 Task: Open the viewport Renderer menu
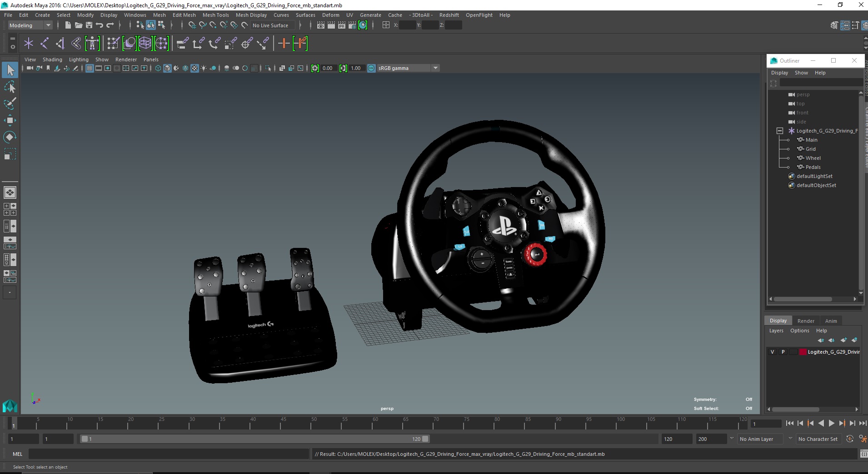[x=126, y=59]
